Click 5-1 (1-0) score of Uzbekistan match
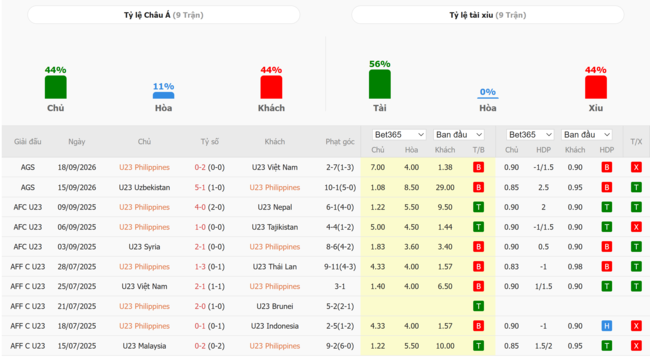Screen dimensions: 650x360 tap(210, 187)
